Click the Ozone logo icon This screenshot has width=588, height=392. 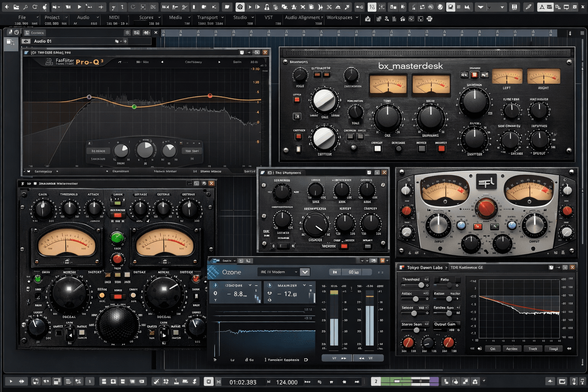click(213, 272)
